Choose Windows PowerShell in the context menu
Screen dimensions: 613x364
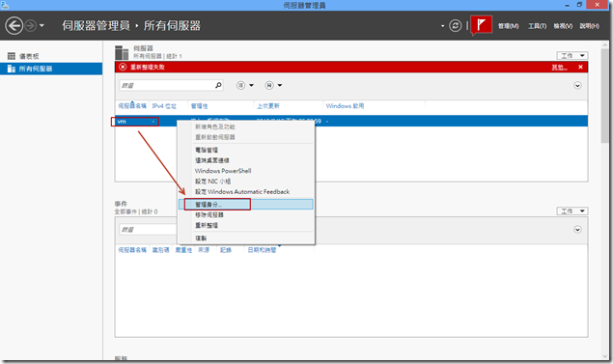(223, 171)
